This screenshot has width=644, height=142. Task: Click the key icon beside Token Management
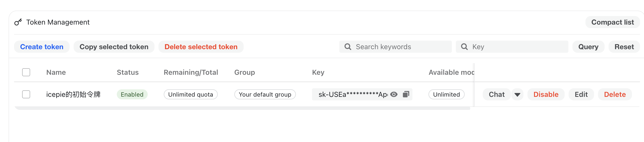click(18, 22)
